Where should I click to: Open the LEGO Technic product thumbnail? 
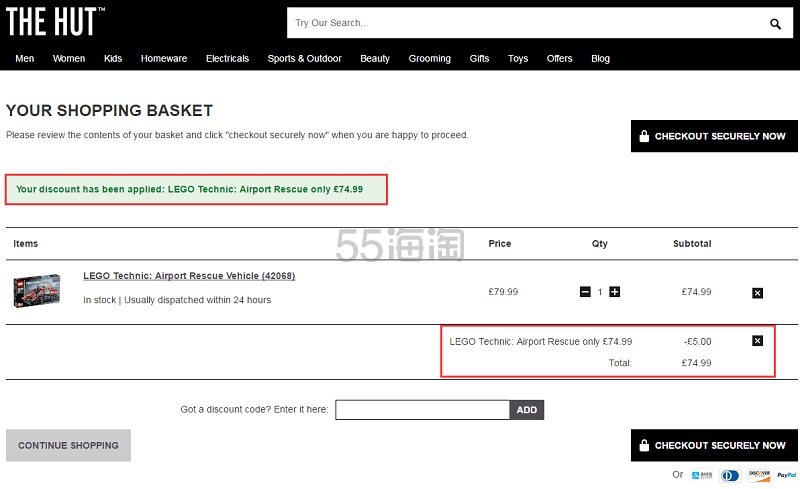(37, 290)
